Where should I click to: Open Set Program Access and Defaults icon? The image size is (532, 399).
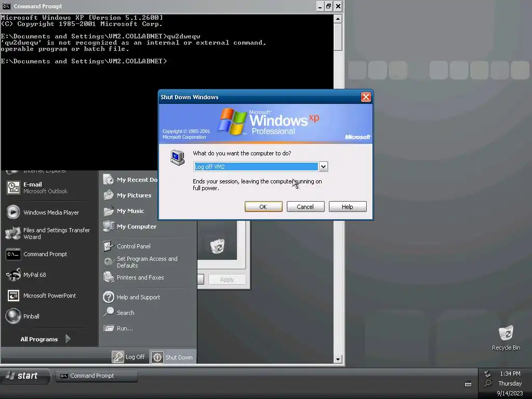pos(109,262)
